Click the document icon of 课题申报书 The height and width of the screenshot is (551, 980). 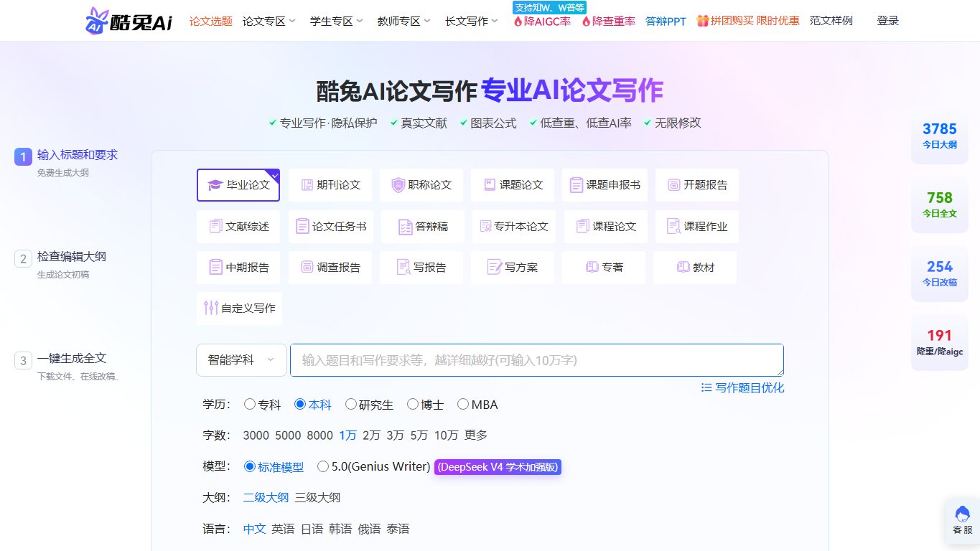coord(576,185)
